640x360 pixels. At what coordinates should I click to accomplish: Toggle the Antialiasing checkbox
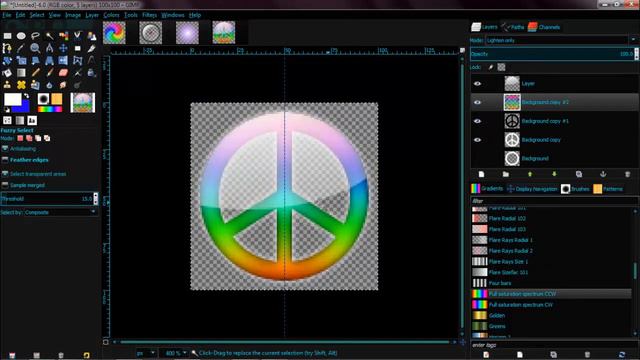[5, 149]
